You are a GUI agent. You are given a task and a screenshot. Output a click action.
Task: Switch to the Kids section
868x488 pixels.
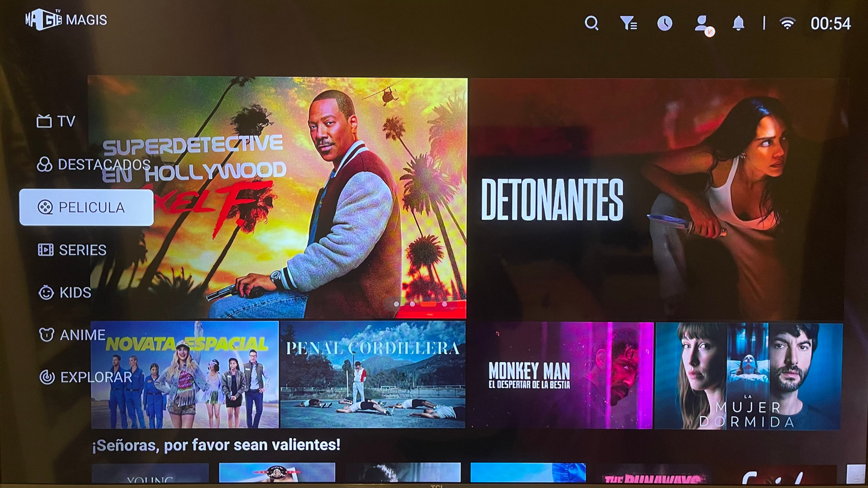65,292
